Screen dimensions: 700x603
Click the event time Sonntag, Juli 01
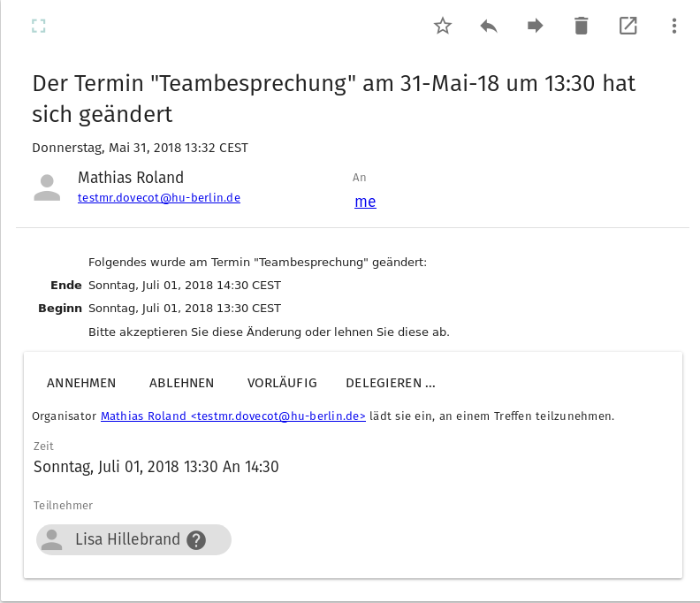click(x=156, y=467)
